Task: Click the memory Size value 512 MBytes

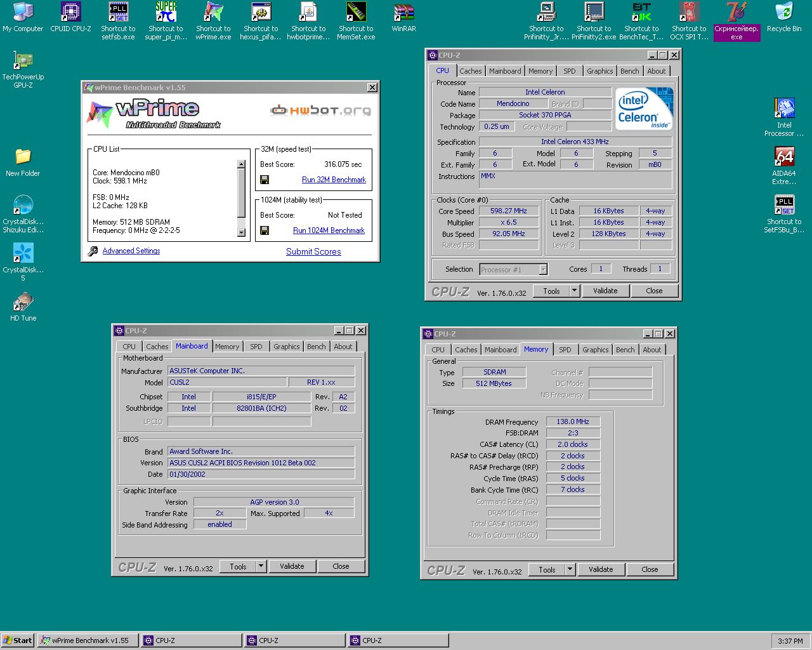Action: pyautogui.click(x=494, y=383)
